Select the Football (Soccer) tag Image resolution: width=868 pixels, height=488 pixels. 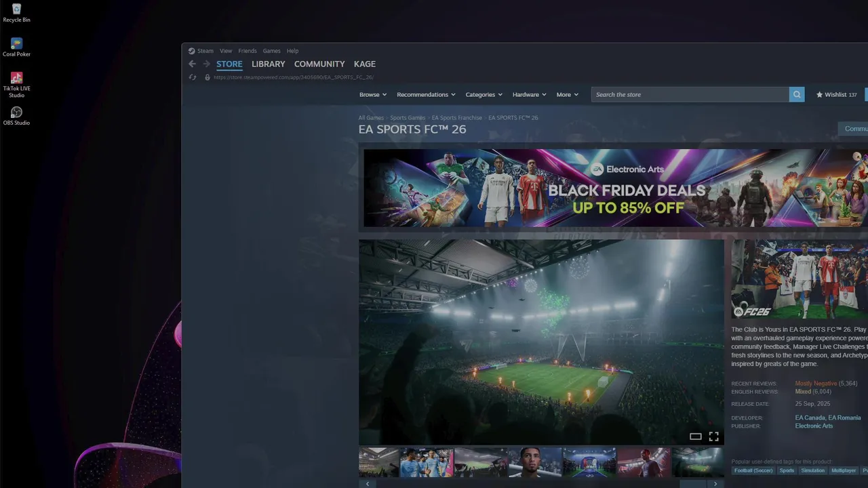(x=753, y=470)
